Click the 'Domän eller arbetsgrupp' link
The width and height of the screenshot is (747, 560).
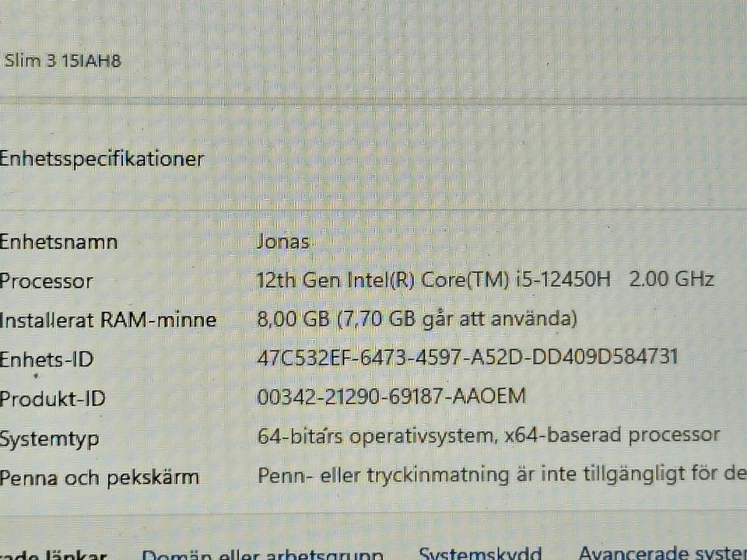pyautogui.click(x=262, y=555)
